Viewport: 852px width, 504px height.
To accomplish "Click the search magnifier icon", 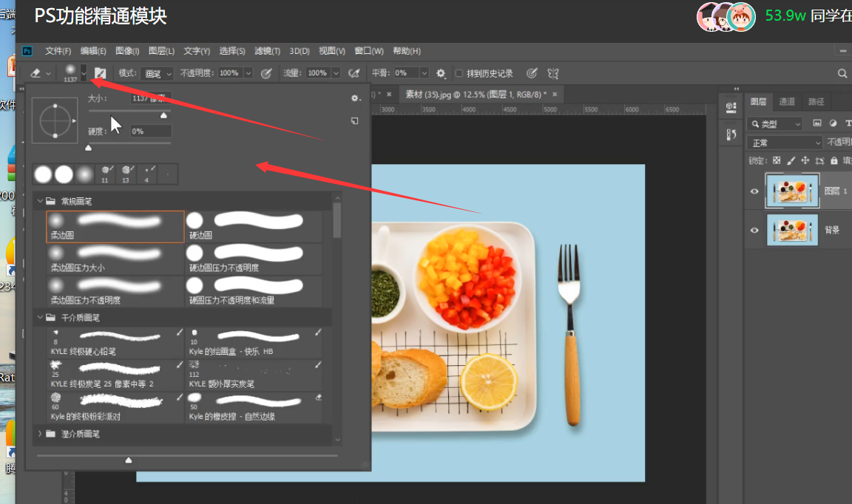I will coord(842,73).
